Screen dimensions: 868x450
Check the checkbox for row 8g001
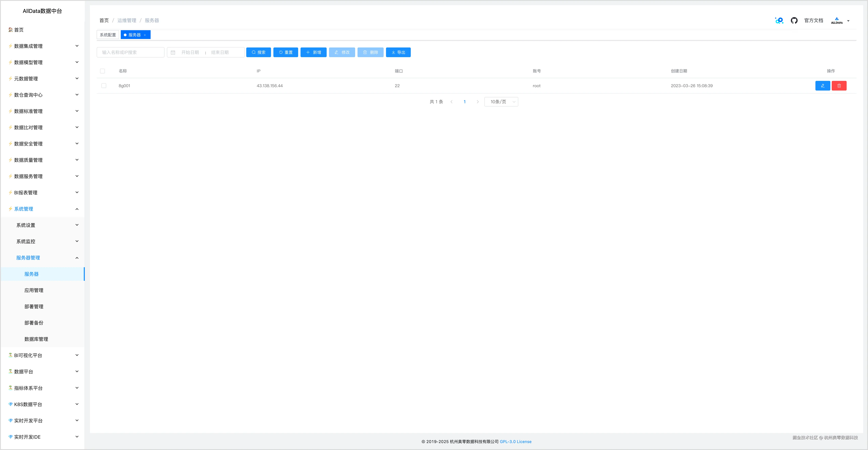(104, 86)
